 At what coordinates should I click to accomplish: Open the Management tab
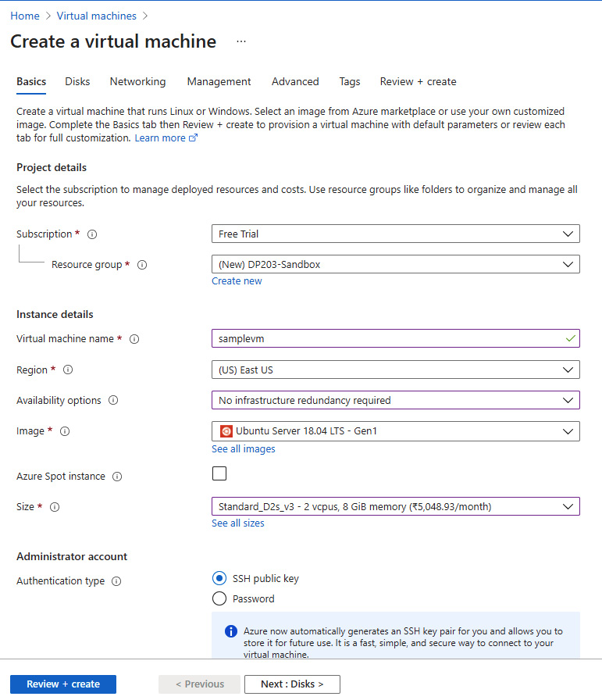pos(219,82)
